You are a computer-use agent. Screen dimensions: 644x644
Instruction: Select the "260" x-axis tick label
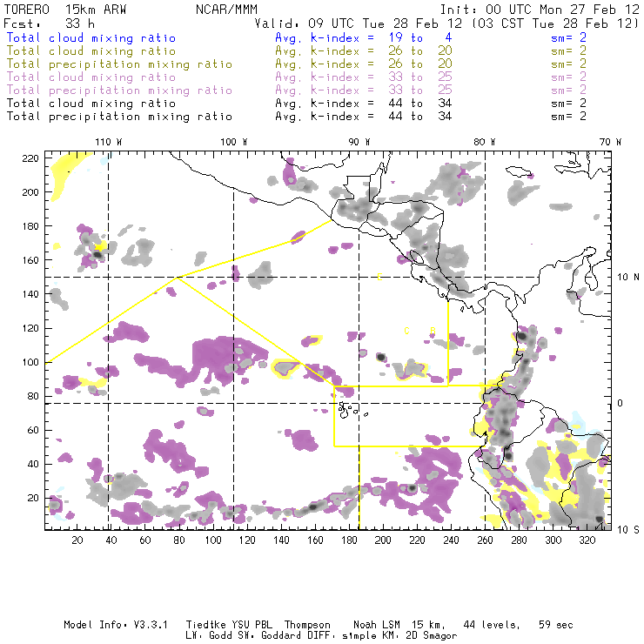485,540
